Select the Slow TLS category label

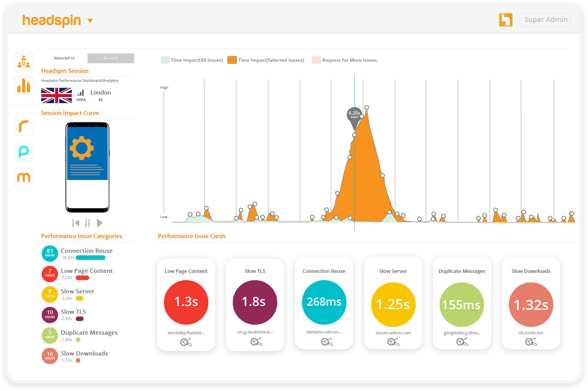coord(73,312)
